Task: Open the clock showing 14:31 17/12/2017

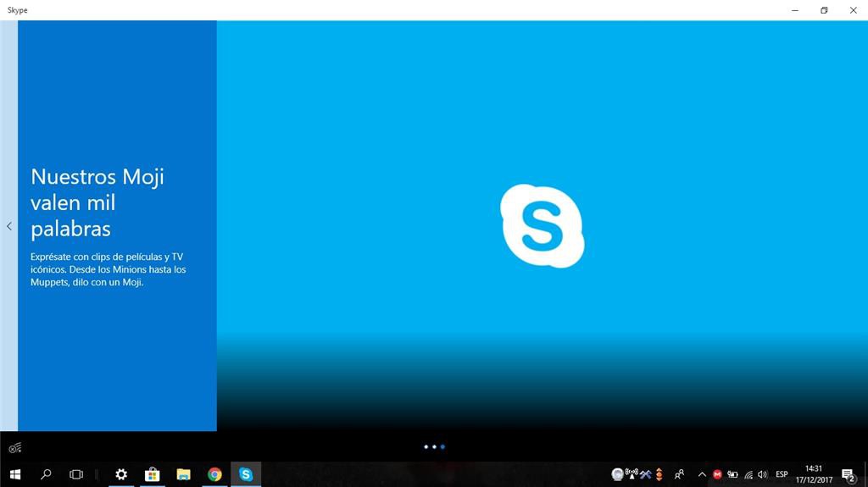Action: click(x=814, y=474)
